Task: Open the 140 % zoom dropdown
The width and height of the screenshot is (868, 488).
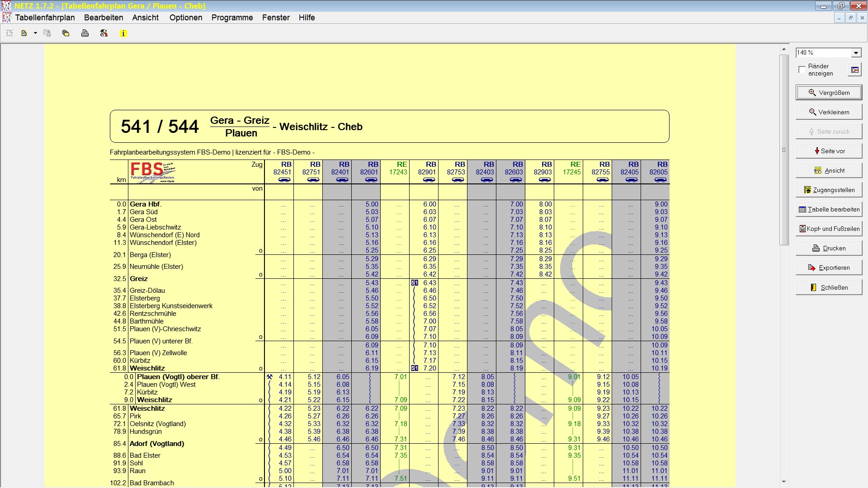Action: click(x=856, y=53)
